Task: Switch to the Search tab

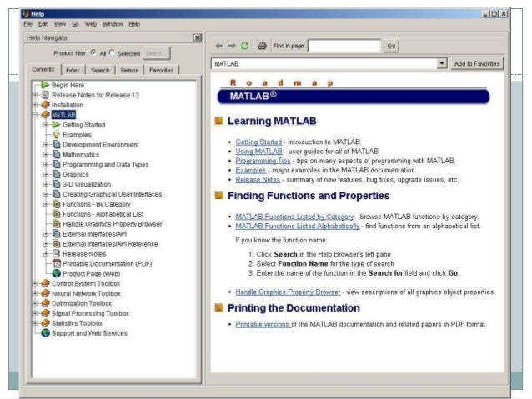Action: click(x=100, y=70)
